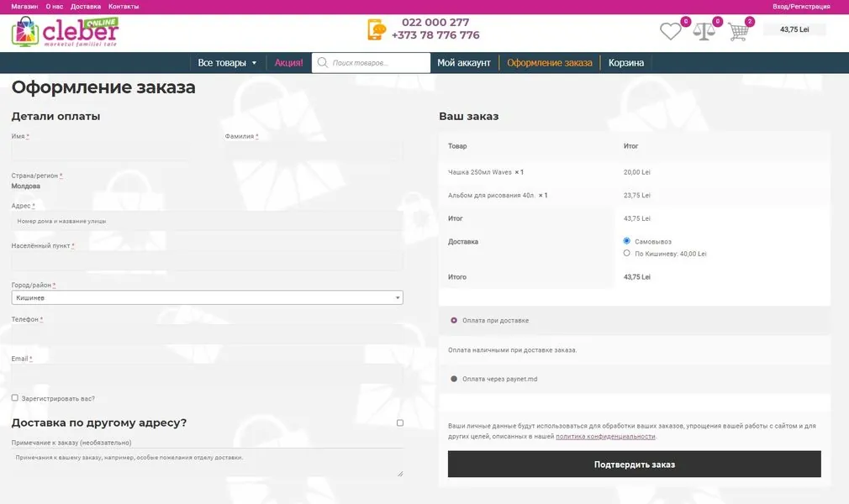Open the Акция! promotions link

click(x=288, y=63)
